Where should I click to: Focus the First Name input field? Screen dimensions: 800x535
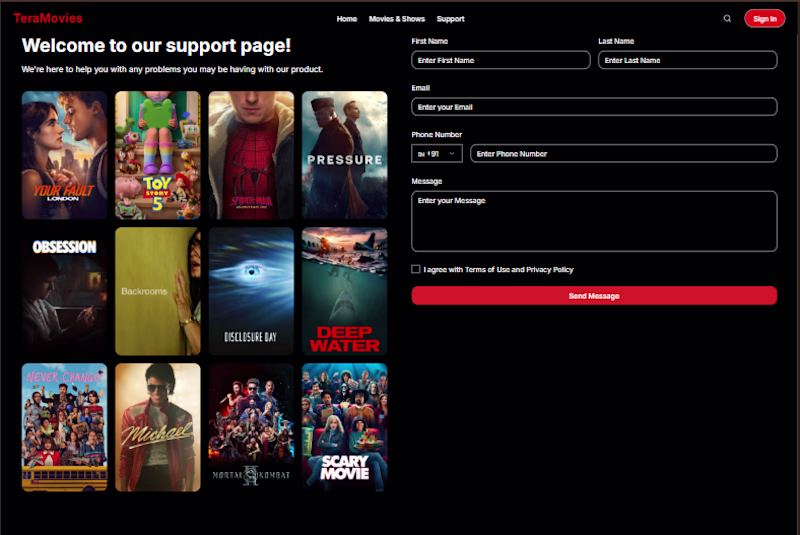coord(501,60)
